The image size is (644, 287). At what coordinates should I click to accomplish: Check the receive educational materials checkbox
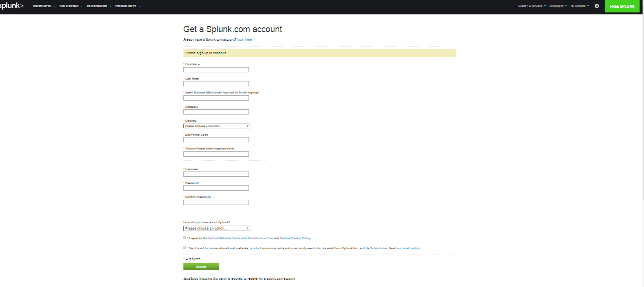pos(185,248)
